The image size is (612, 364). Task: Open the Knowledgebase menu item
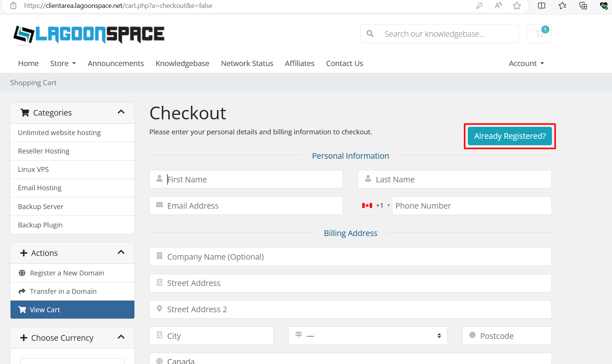(x=182, y=63)
